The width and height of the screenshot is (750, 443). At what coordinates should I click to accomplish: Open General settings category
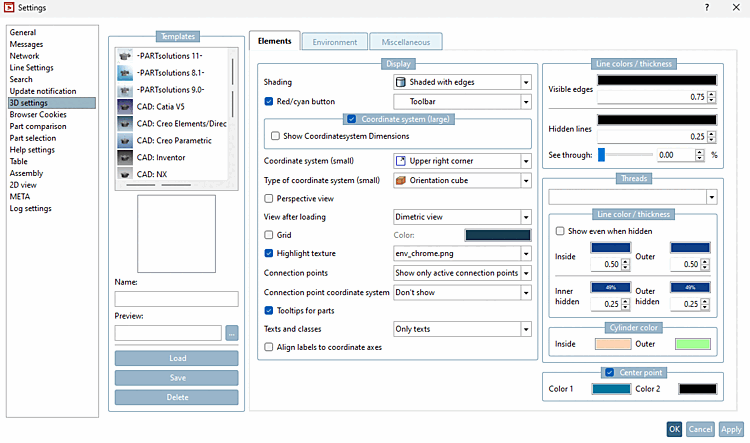23,33
